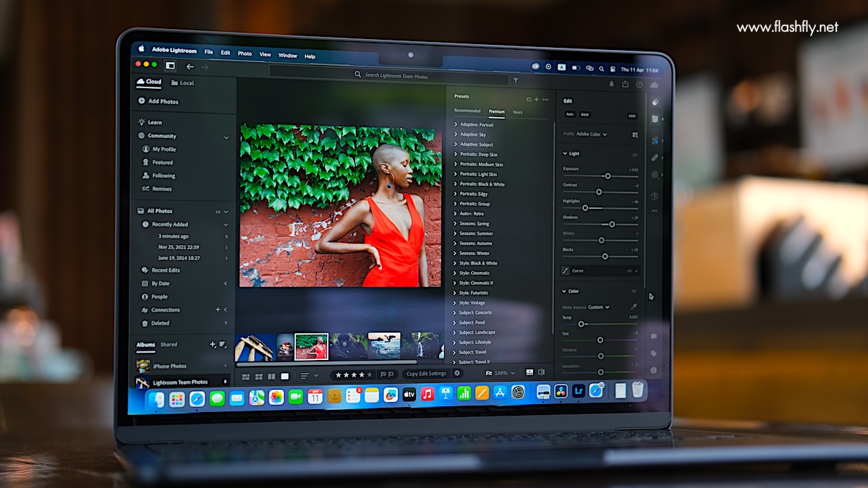Click Add Photos in the sidebar

pos(163,102)
